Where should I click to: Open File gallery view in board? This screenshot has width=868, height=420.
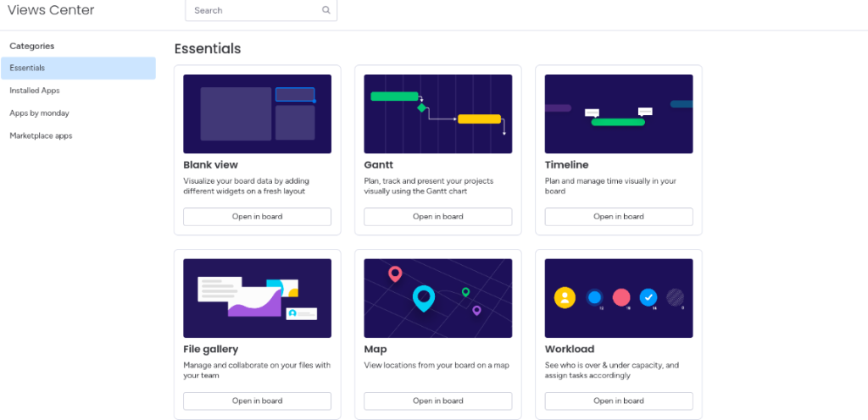[258, 401]
